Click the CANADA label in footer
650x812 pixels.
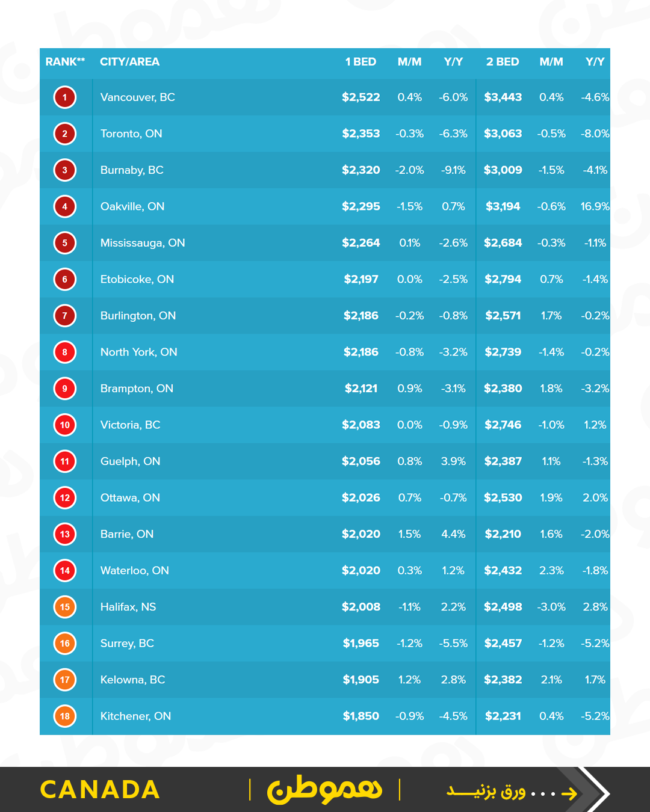(100, 790)
